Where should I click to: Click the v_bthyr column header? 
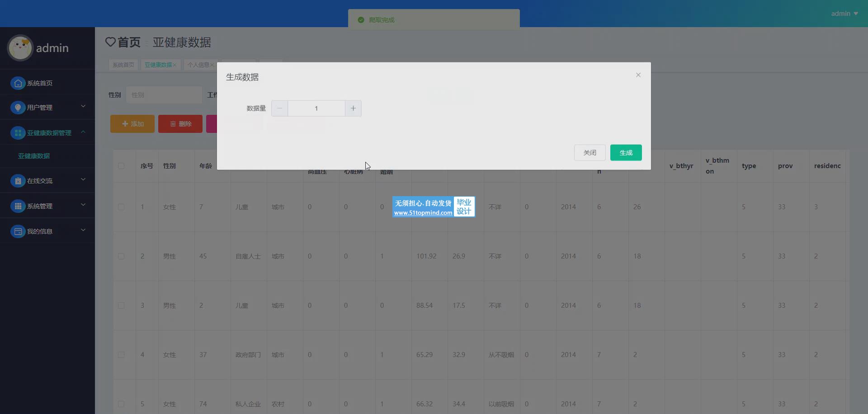tap(681, 166)
